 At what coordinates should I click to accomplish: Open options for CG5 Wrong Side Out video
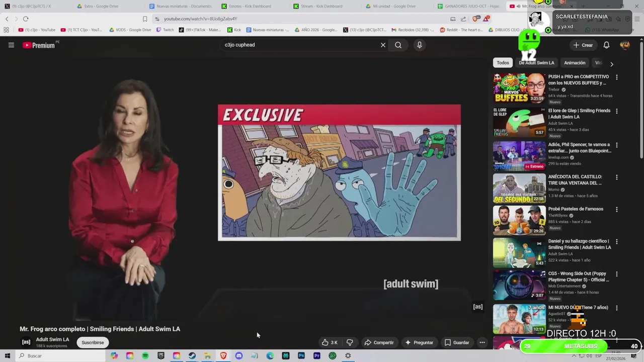(x=616, y=274)
